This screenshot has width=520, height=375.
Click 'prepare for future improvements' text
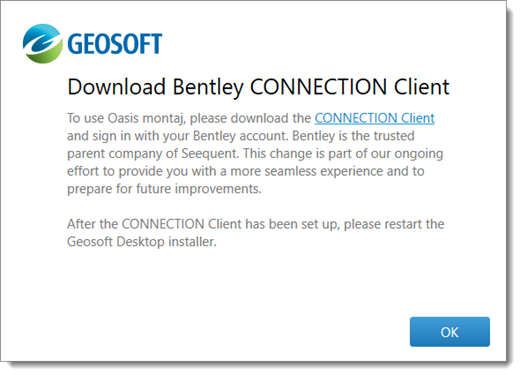[x=164, y=189]
